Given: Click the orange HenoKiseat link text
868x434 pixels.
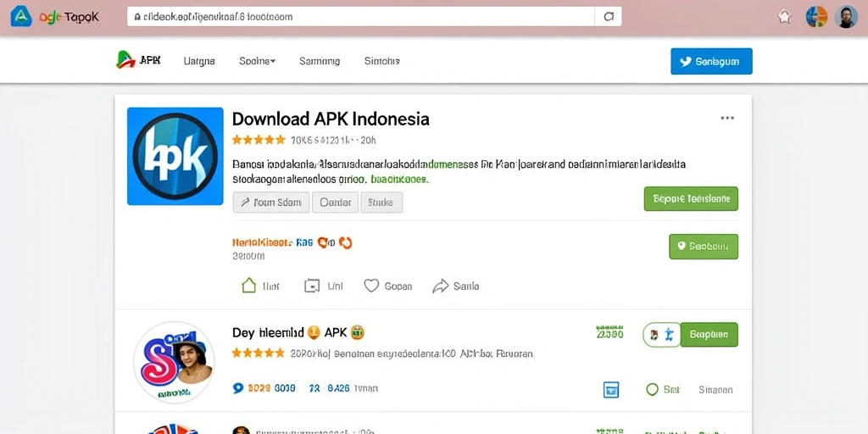Looking at the screenshot, I should (261, 242).
